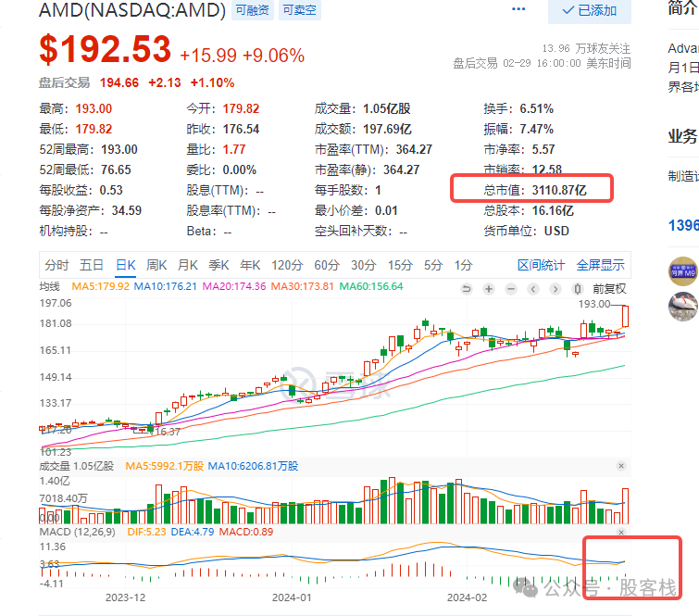Zoom out the K-line chart with minus icon
The width and height of the screenshot is (699, 616).
pos(511,289)
